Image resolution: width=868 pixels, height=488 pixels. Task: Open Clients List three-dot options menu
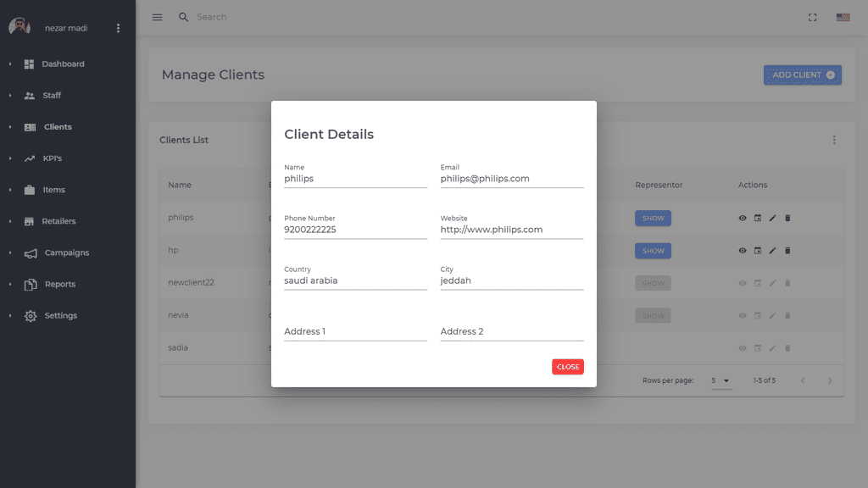pos(834,140)
